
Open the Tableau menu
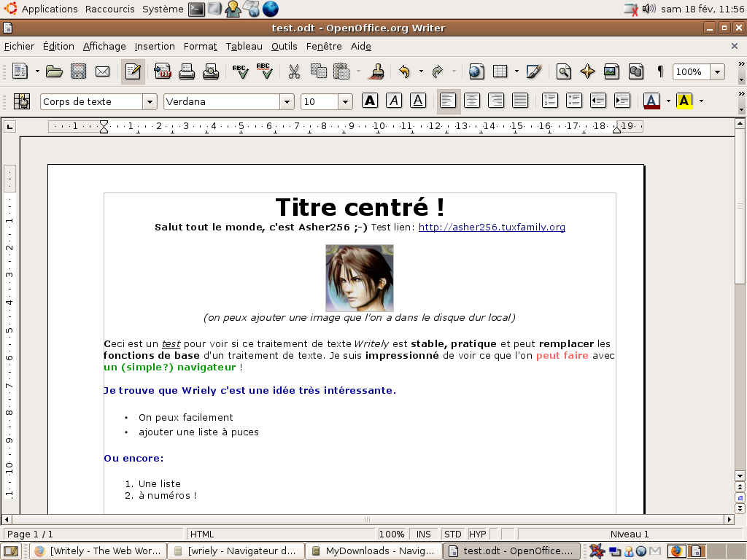[x=244, y=46]
